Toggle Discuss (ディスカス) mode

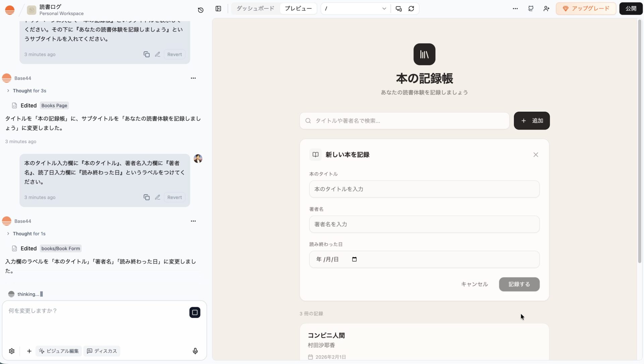tap(102, 351)
